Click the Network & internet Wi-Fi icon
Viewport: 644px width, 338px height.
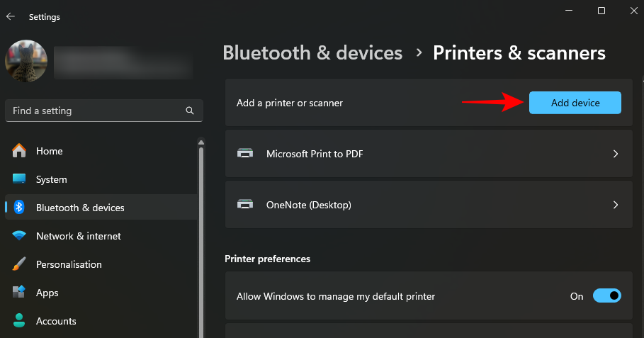(x=19, y=236)
